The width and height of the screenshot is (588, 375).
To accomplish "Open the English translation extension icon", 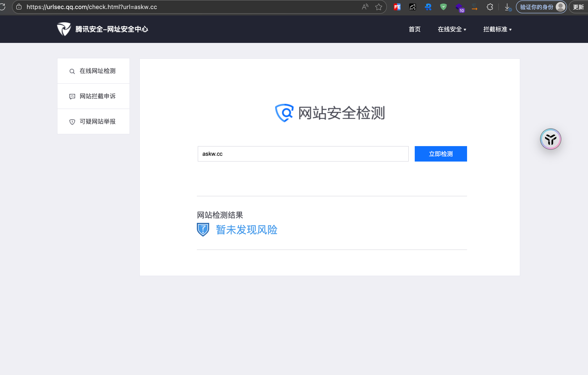I will coord(412,7).
